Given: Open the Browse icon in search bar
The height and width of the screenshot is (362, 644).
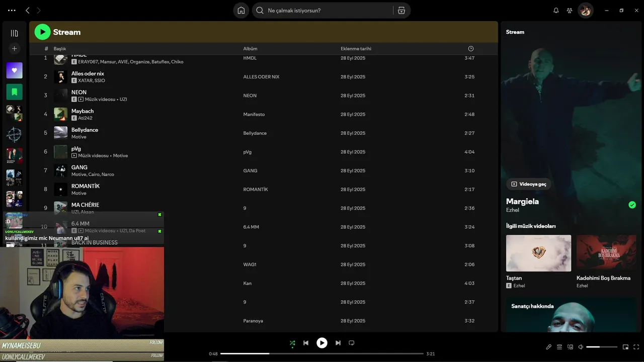Looking at the screenshot, I should pos(401,11).
